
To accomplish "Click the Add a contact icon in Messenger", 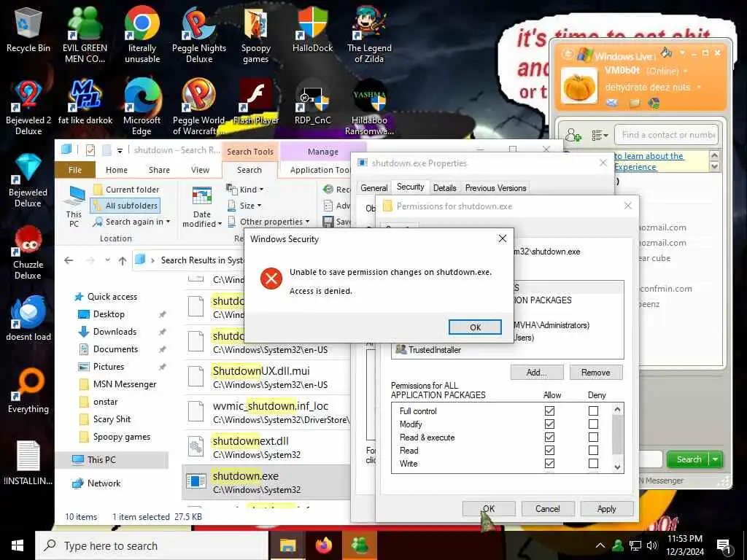I will click(573, 135).
